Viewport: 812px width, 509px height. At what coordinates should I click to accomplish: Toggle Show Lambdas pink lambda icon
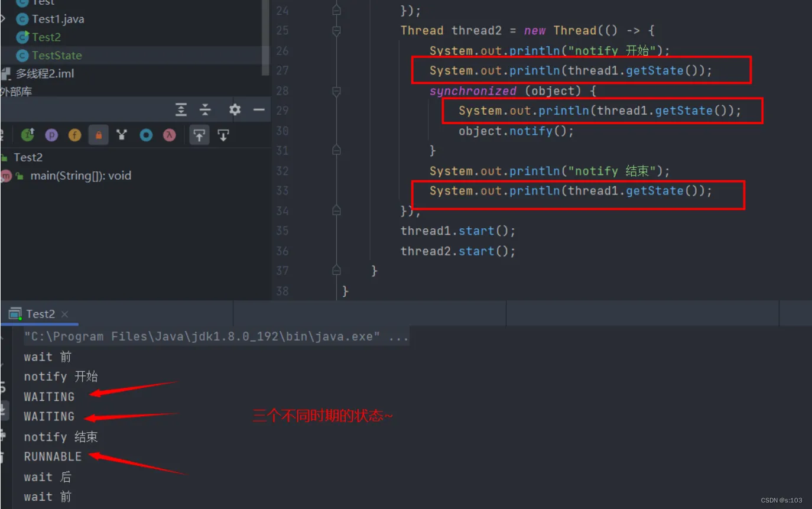[170, 135]
